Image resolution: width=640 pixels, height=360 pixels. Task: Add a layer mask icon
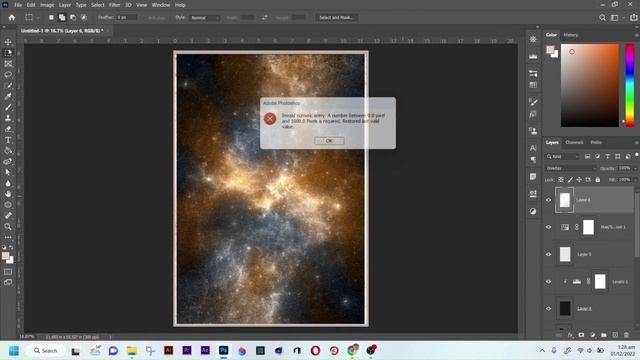(581, 335)
